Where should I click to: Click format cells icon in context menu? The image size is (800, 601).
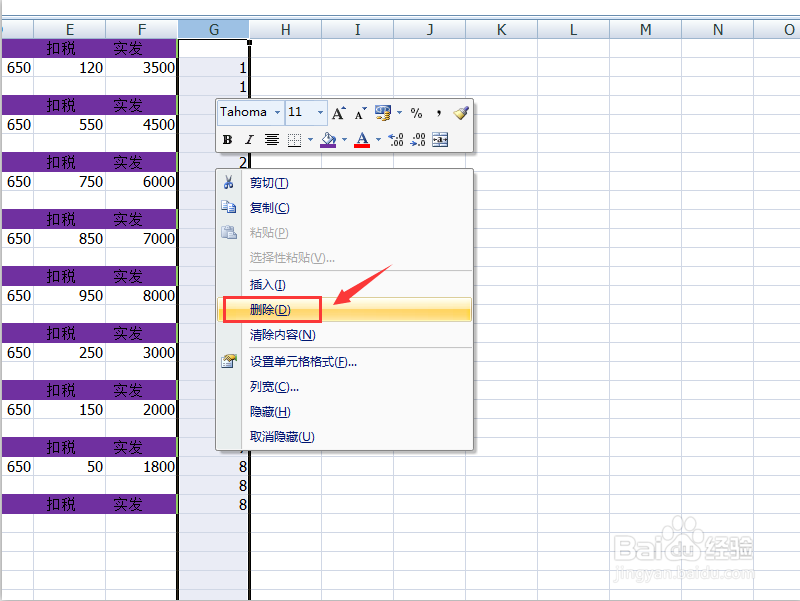(x=229, y=361)
